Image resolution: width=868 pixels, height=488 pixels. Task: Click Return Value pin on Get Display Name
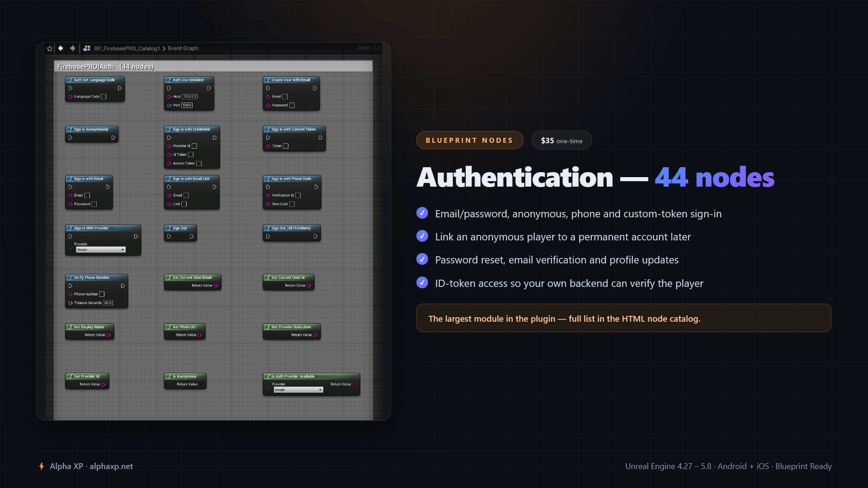coord(108,335)
